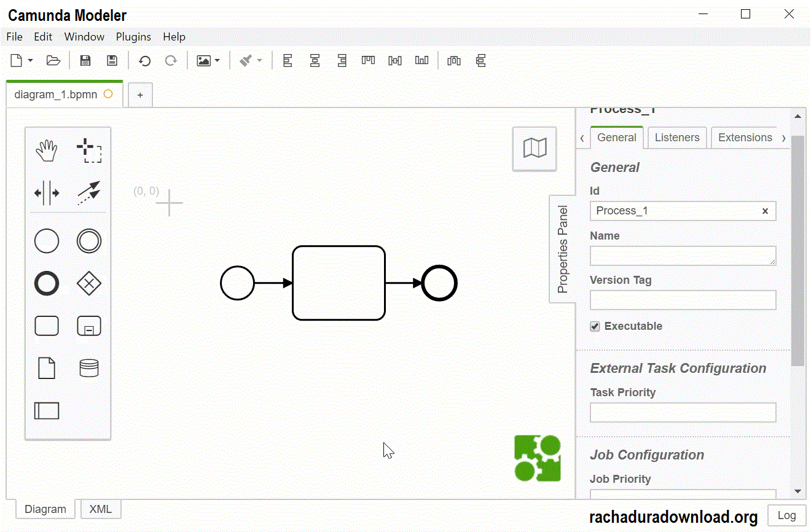Activate the lasso selection tool
The width and height of the screenshot is (811, 532).
coord(89,151)
